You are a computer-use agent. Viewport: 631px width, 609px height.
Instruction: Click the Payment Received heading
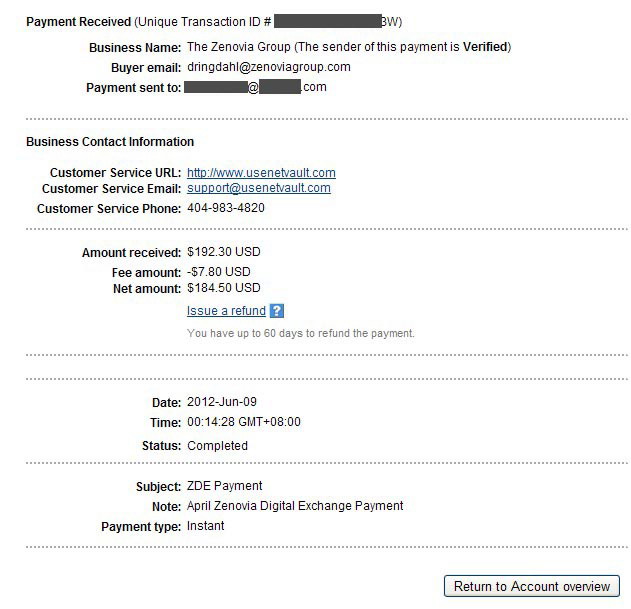(78, 22)
